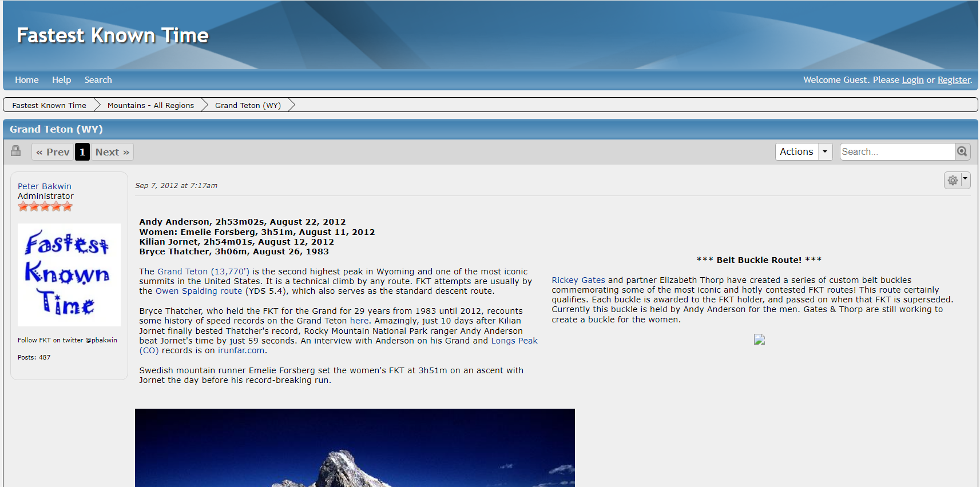Viewport: 980px width, 487px height.
Task: Click the Andy Anderson 2h53m02s record line
Action: click(243, 222)
